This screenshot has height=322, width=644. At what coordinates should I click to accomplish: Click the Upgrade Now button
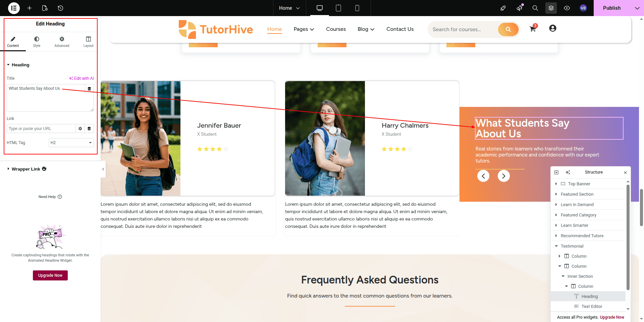(50, 275)
